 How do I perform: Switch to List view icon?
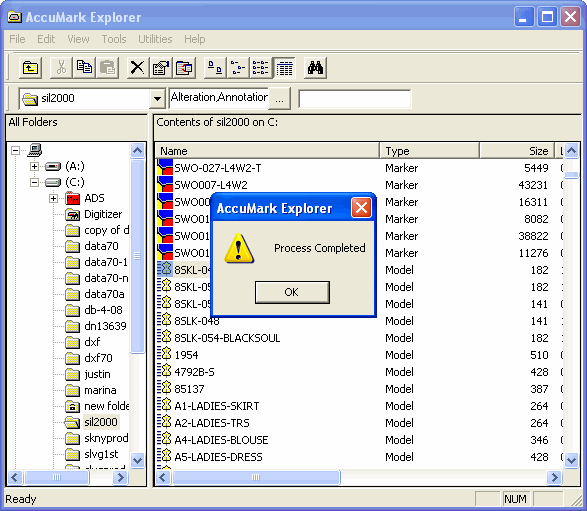tap(261, 68)
